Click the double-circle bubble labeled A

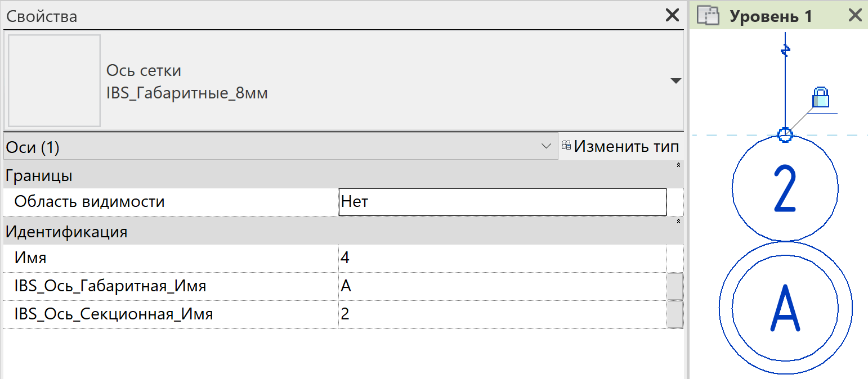[785, 307]
